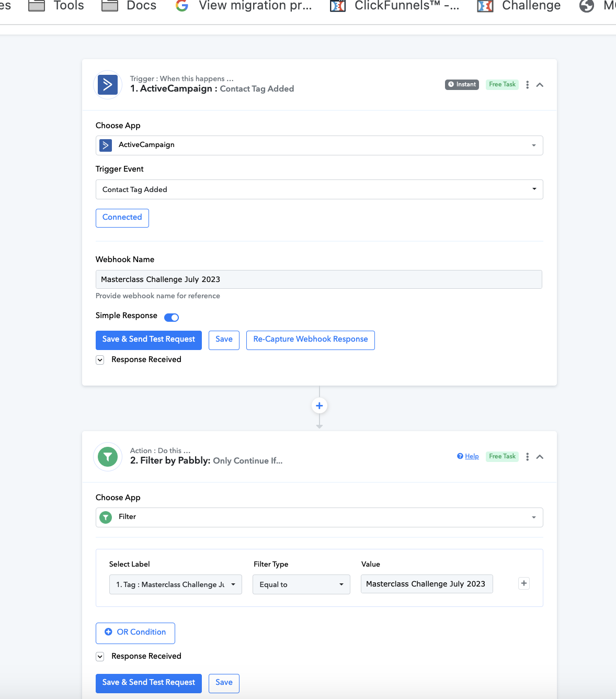This screenshot has height=699, width=616.
Task: Open the ClickFunnels bookmark
Action: (x=395, y=6)
